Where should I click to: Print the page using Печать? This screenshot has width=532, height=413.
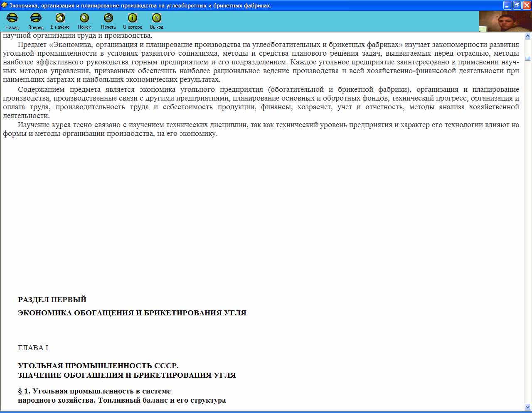(108, 21)
